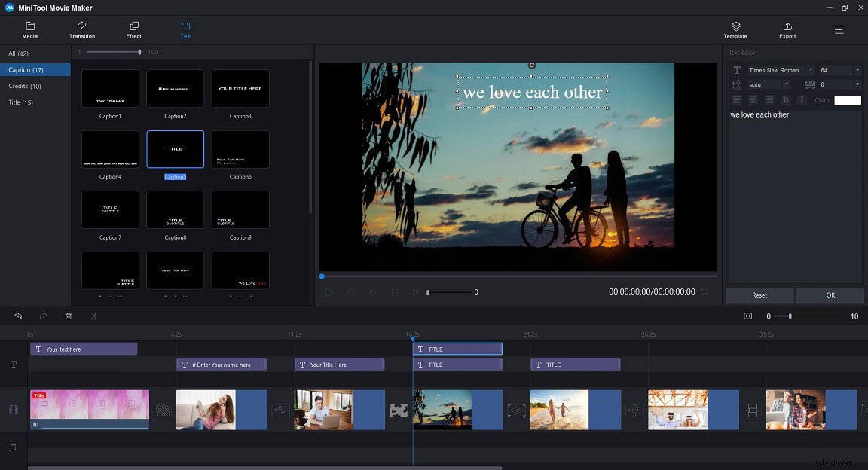Viewport: 868px width, 470px height.
Task: Select the Caption5 template thumbnail
Action: tap(175, 149)
